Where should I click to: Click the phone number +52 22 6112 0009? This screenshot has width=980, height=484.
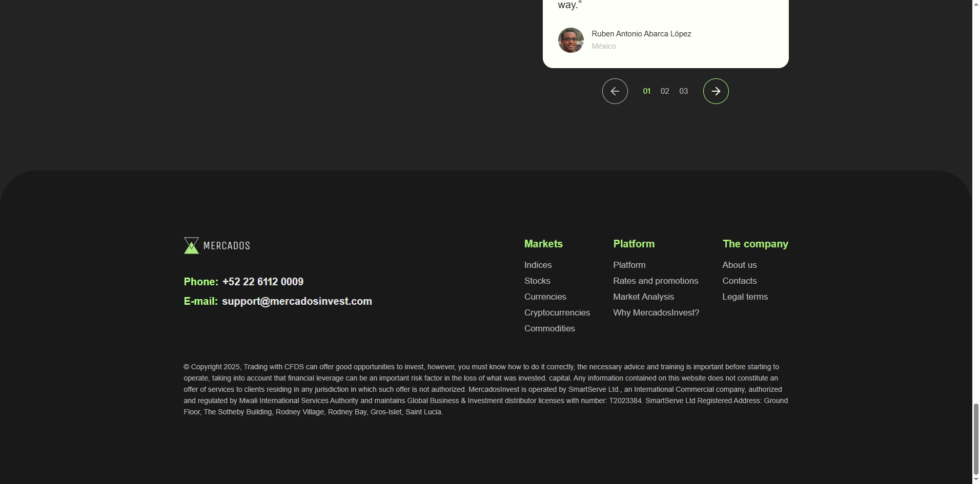(x=263, y=282)
